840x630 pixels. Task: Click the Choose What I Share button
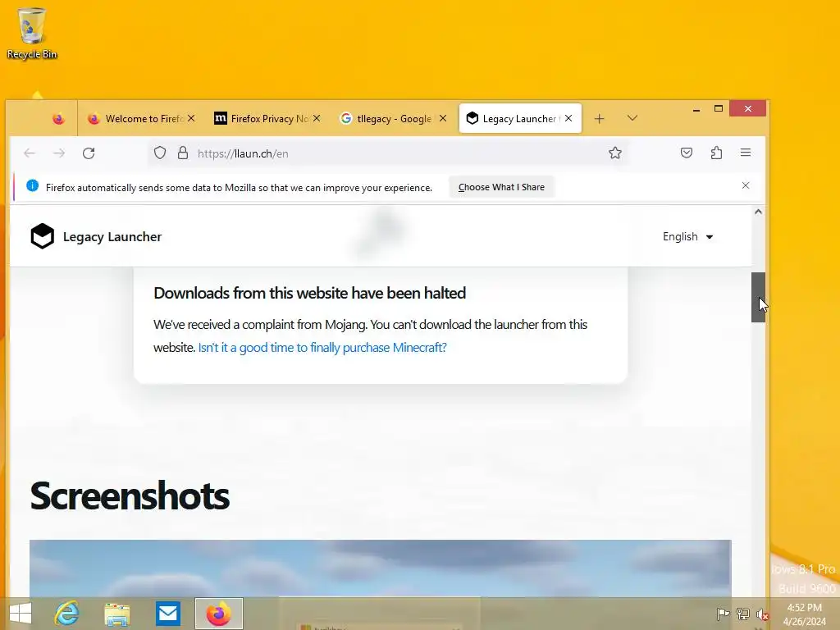click(501, 187)
